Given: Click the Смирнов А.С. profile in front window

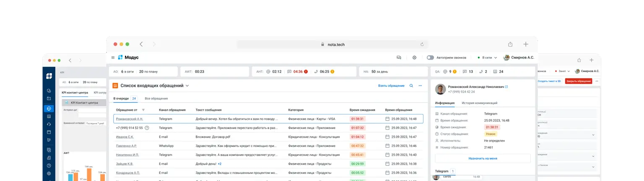Looking at the screenshot, I should pos(519,57).
